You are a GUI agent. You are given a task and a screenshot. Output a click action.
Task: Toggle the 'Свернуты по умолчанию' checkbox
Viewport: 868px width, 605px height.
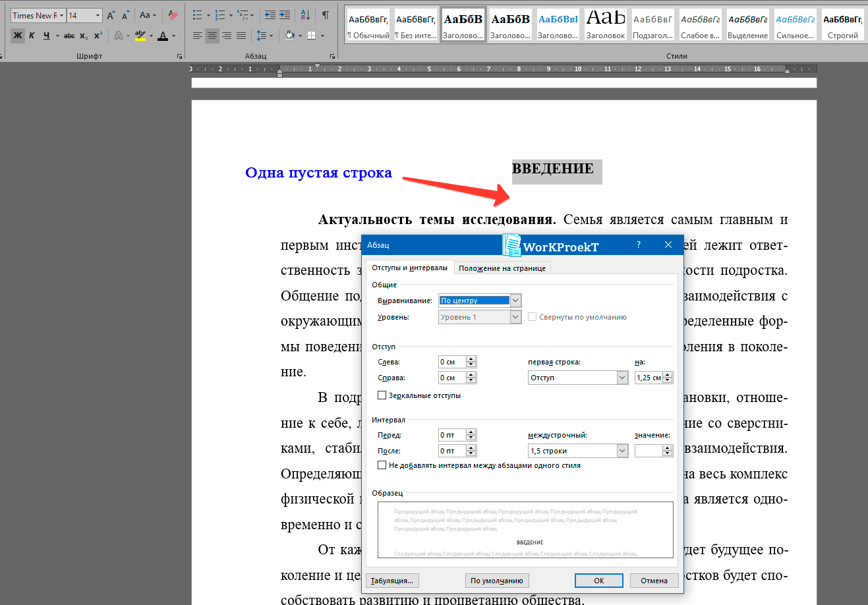(532, 317)
